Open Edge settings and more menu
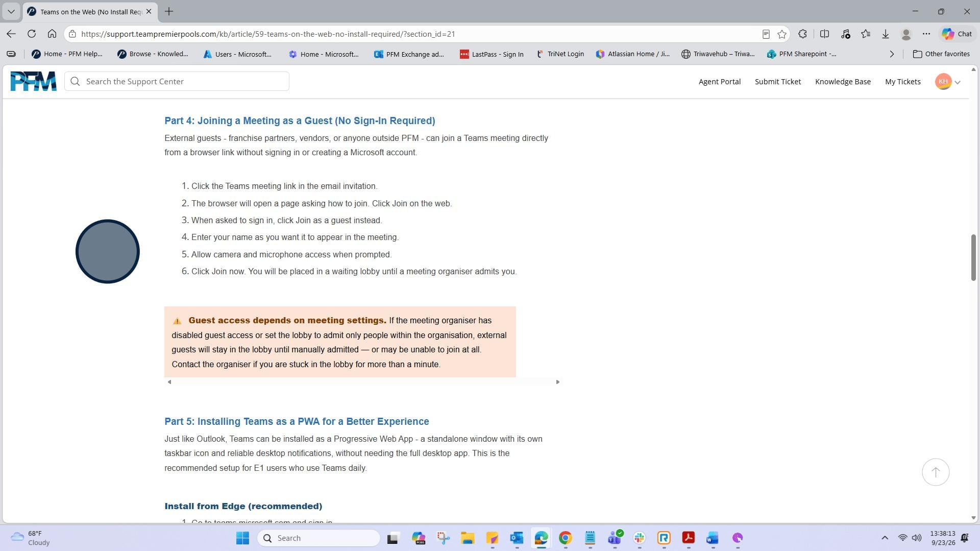 point(926,34)
